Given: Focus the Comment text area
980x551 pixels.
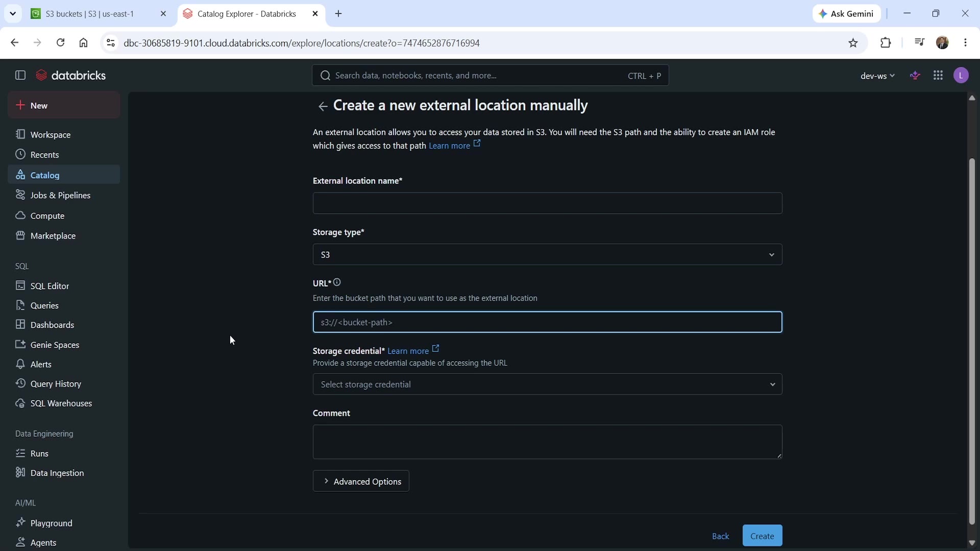Looking at the screenshot, I should click(547, 442).
